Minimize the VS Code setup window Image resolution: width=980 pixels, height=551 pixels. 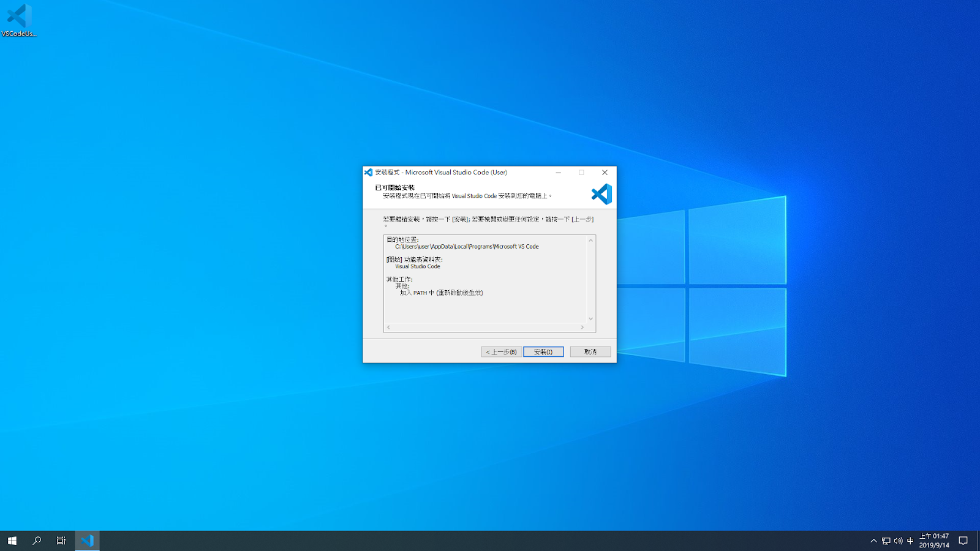558,173
